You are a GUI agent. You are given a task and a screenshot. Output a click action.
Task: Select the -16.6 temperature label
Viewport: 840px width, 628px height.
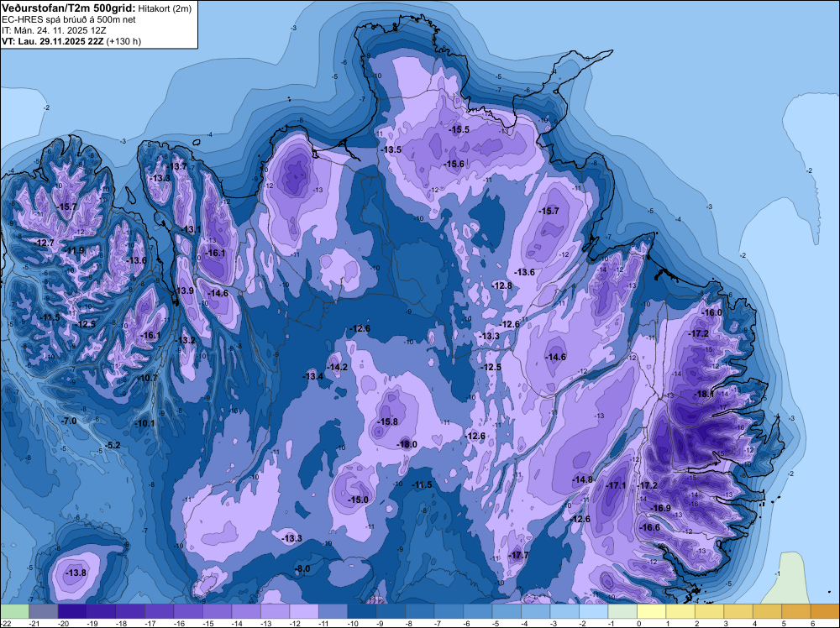point(650,528)
